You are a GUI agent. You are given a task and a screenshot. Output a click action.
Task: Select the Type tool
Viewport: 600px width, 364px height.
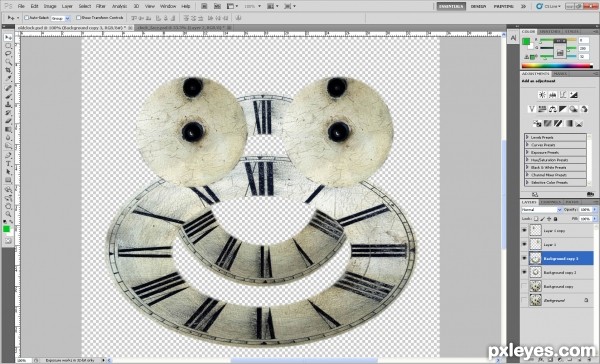coord(8,164)
